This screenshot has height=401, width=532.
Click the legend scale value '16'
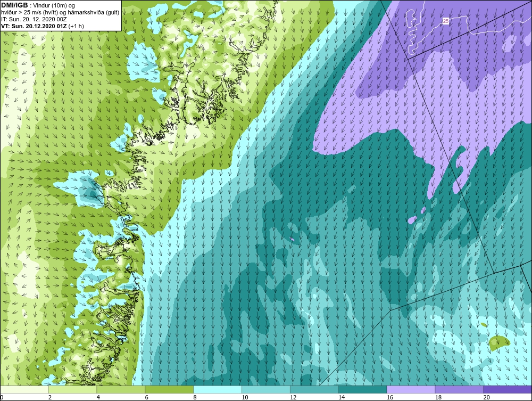[390, 397]
